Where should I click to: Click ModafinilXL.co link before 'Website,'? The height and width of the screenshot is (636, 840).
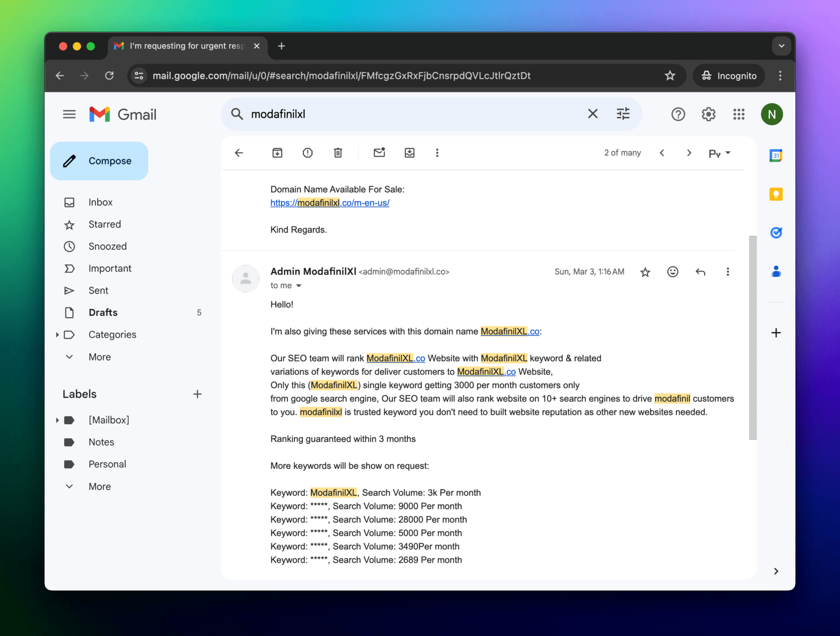pos(486,372)
